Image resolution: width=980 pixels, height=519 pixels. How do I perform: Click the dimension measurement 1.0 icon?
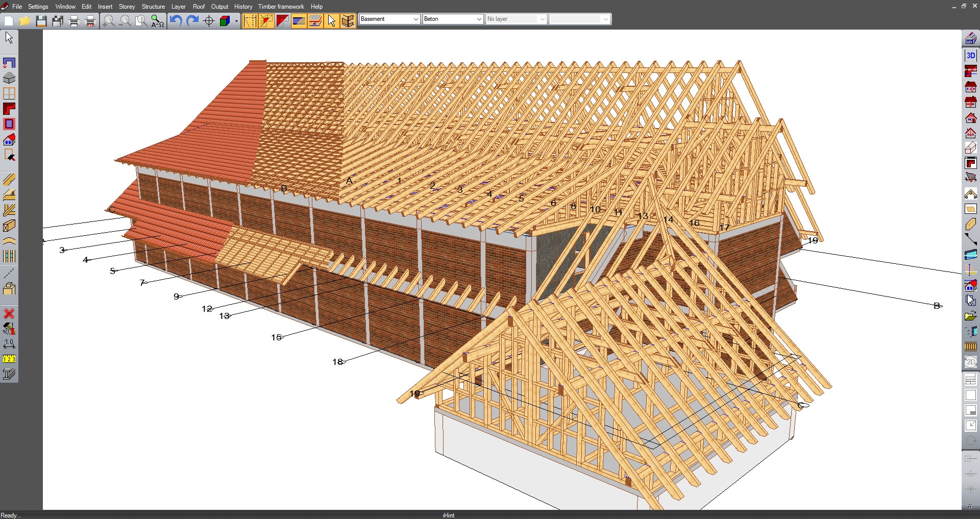coord(9,344)
